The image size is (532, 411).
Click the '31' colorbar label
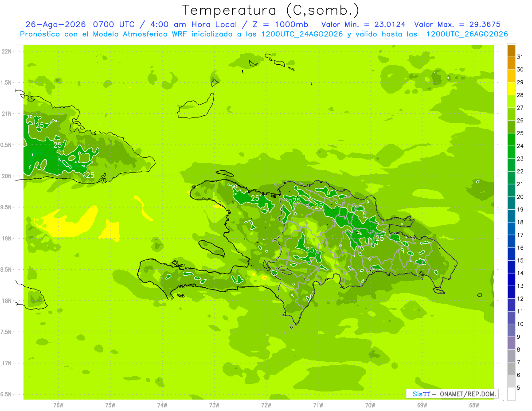pyautogui.click(x=520, y=57)
